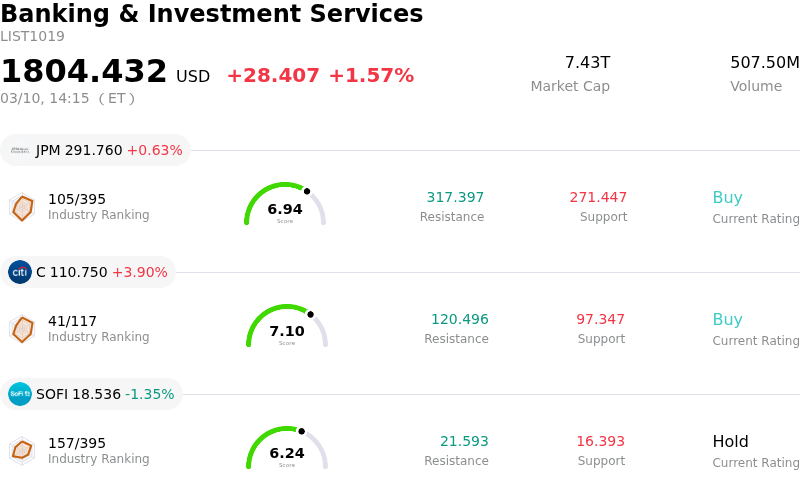Image resolution: width=800 pixels, height=488 pixels.
Task: Click the 507.50M Volume figure
Action: pyautogui.click(x=764, y=63)
